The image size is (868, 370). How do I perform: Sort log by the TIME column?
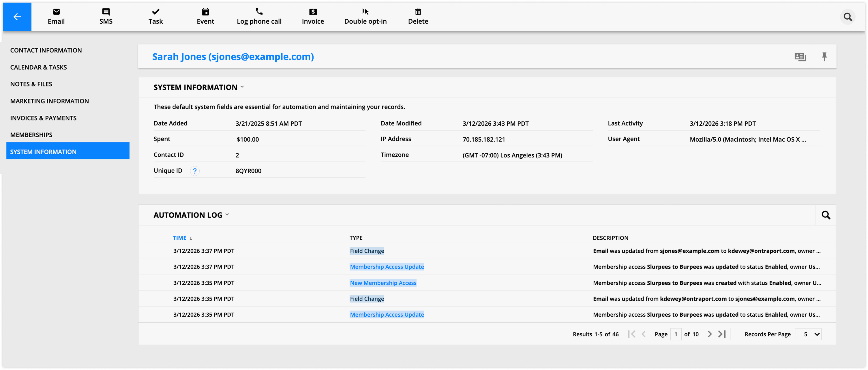180,238
